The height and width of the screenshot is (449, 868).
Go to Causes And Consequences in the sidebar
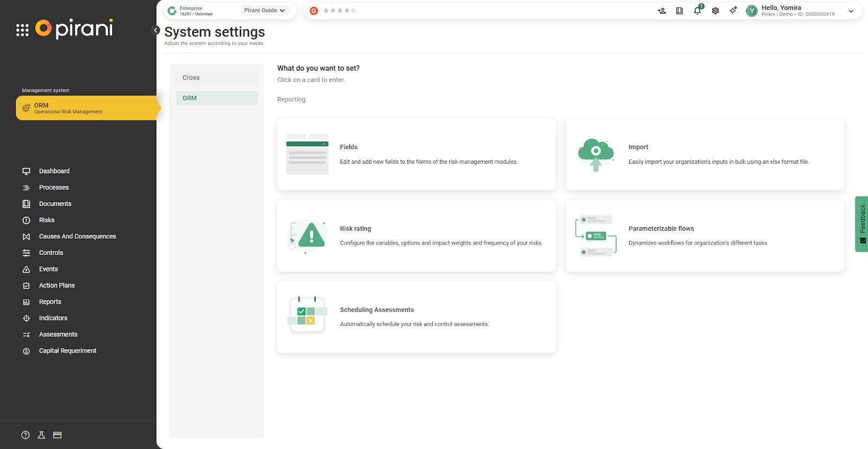click(x=77, y=236)
